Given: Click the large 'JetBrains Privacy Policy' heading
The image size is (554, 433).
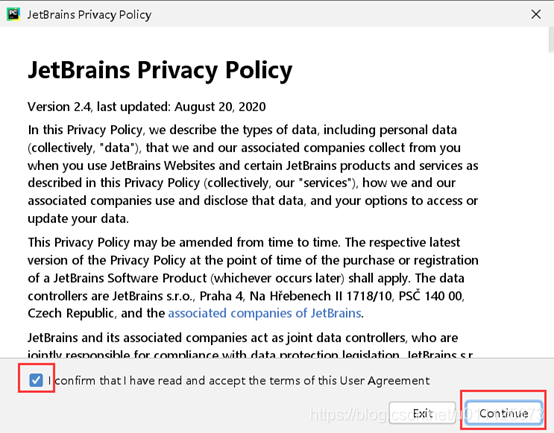Looking at the screenshot, I should tap(160, 70).
